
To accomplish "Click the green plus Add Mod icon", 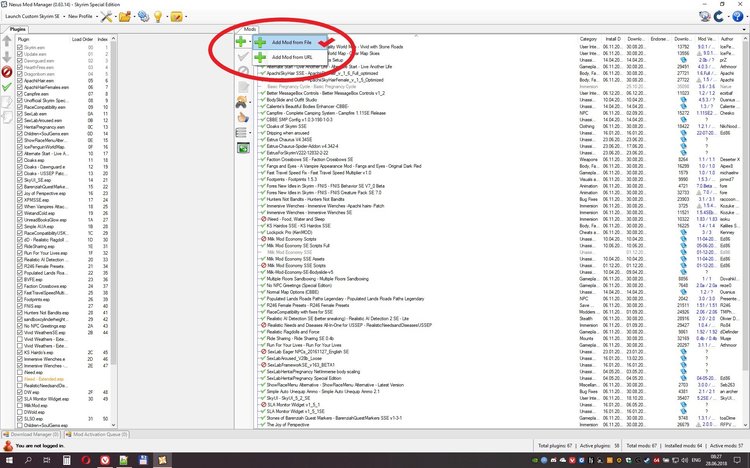I will click(x=241, y=42).
